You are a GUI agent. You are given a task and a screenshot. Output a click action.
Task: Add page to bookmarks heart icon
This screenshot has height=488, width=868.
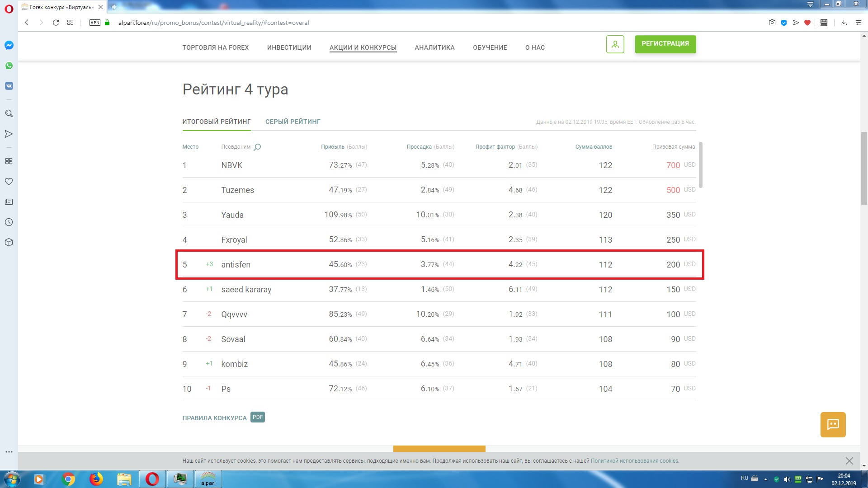click(807, 23)
